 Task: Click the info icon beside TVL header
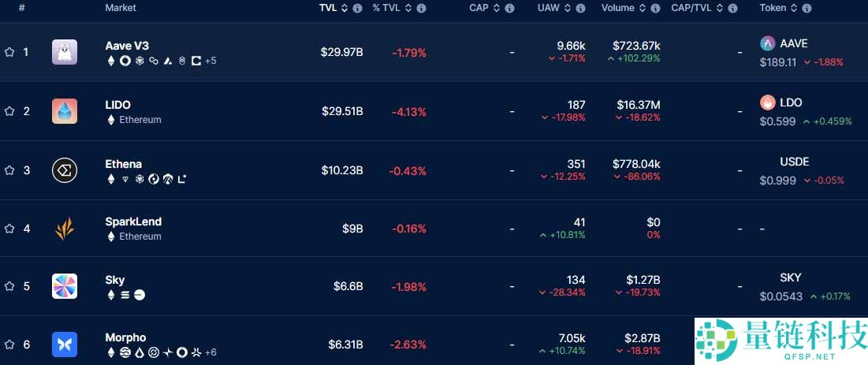(358, 8)
